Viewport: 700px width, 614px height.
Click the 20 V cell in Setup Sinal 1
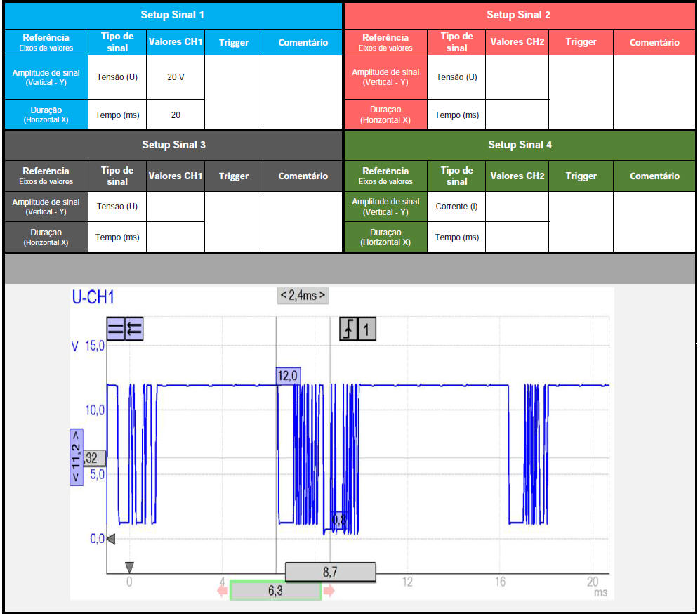tap(176, 77)
